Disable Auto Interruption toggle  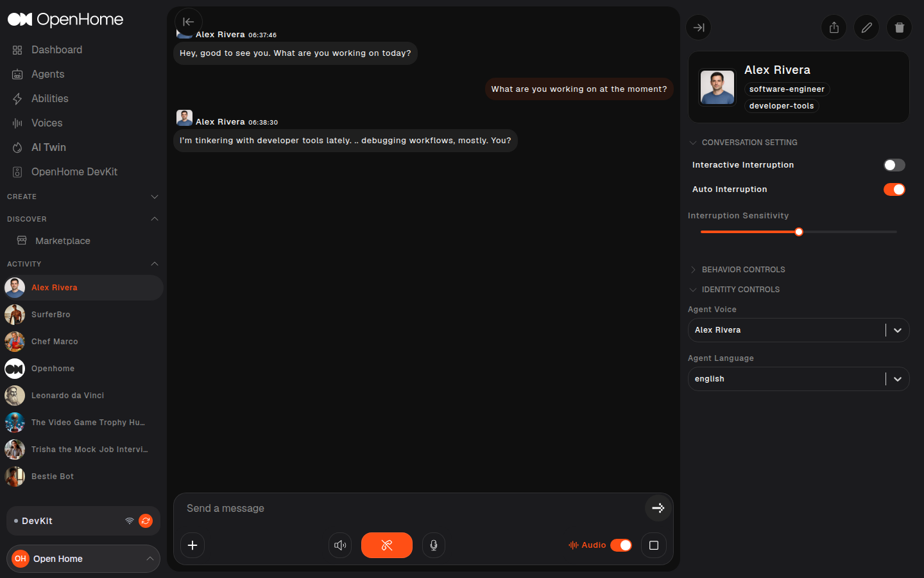[894, 189]
